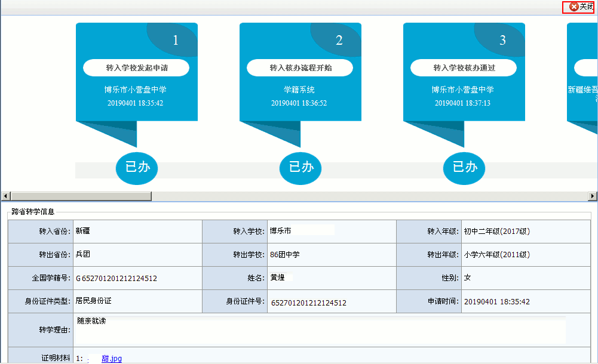
Task: Click the number 2 on the second card
Action: coord(339,40)
